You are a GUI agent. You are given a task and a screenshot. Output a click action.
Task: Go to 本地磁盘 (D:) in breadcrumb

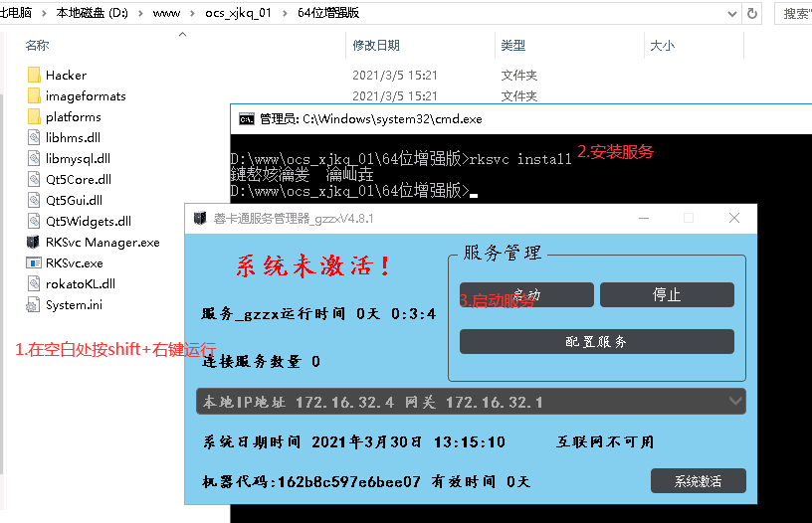click(x=93, y=14)
